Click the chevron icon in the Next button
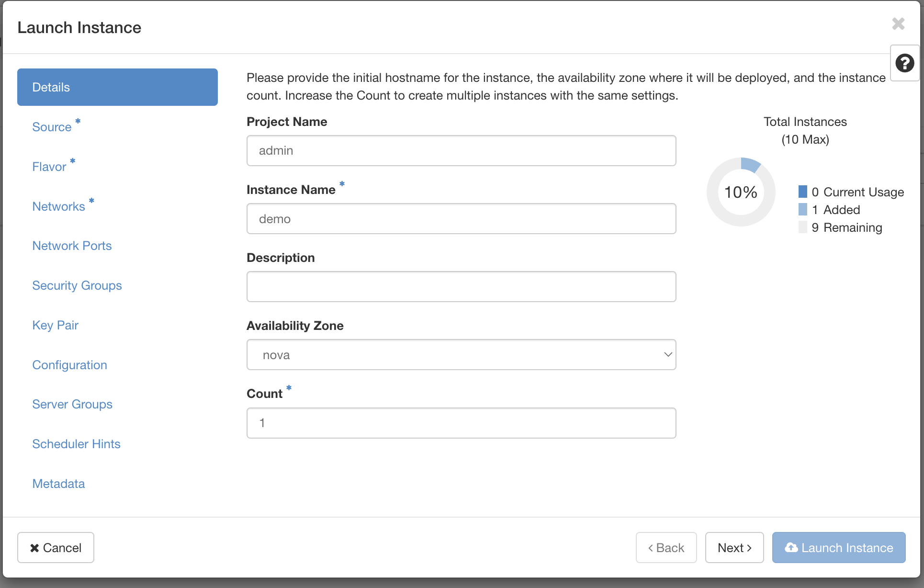Image resolution: width=924 pixels, height=588 pixels. point(749,547)
